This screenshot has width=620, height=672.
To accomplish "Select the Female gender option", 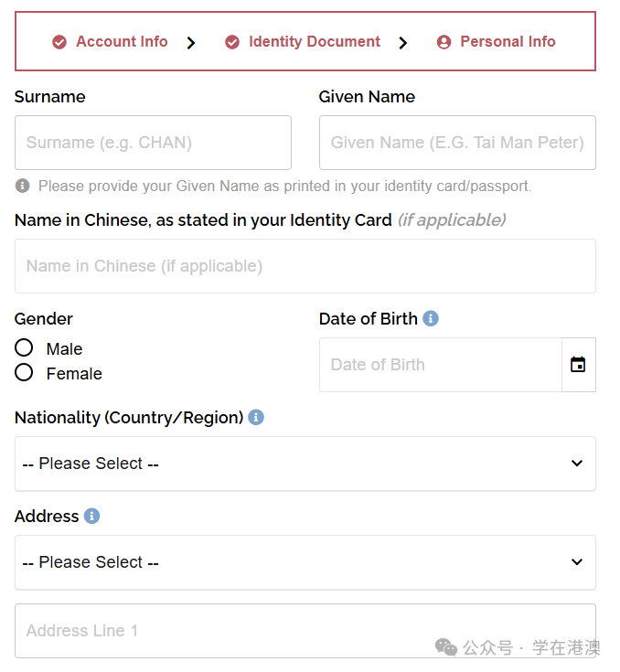I will click(x=24, y=373).
